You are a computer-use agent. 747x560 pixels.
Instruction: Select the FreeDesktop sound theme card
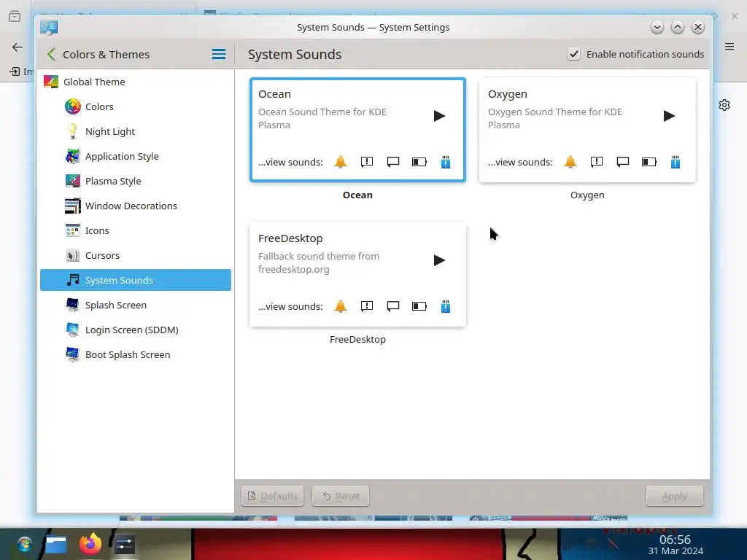(x=357, y=274)
